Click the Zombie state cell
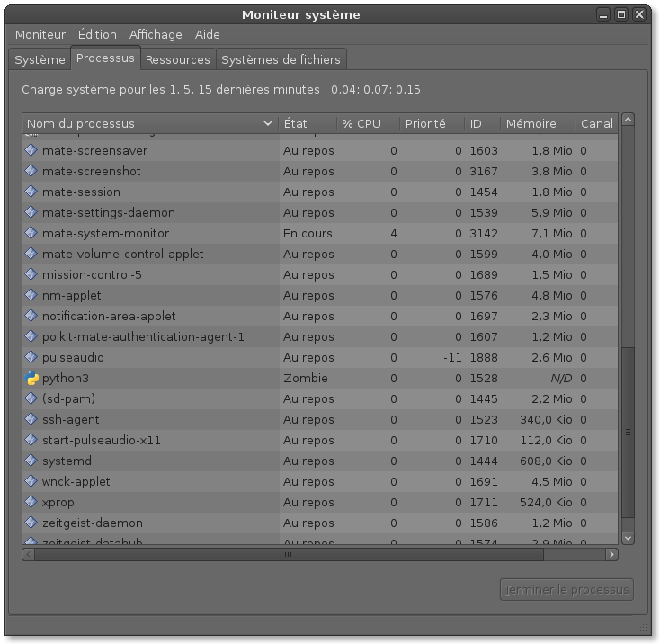Image resolution: width=660 pixels, height=644 pixels. [x=306, y=378]
